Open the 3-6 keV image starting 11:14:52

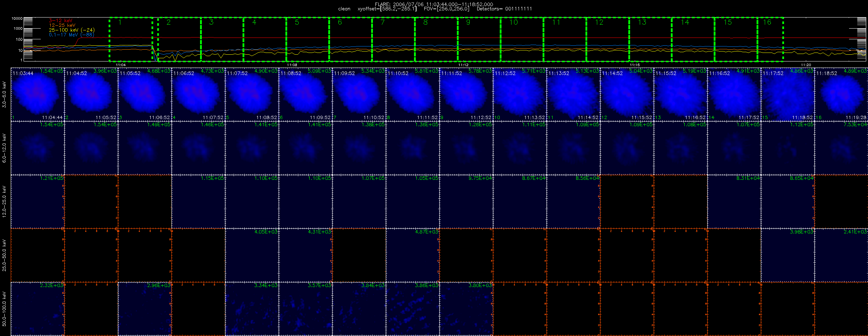click(x=627, y=94)
